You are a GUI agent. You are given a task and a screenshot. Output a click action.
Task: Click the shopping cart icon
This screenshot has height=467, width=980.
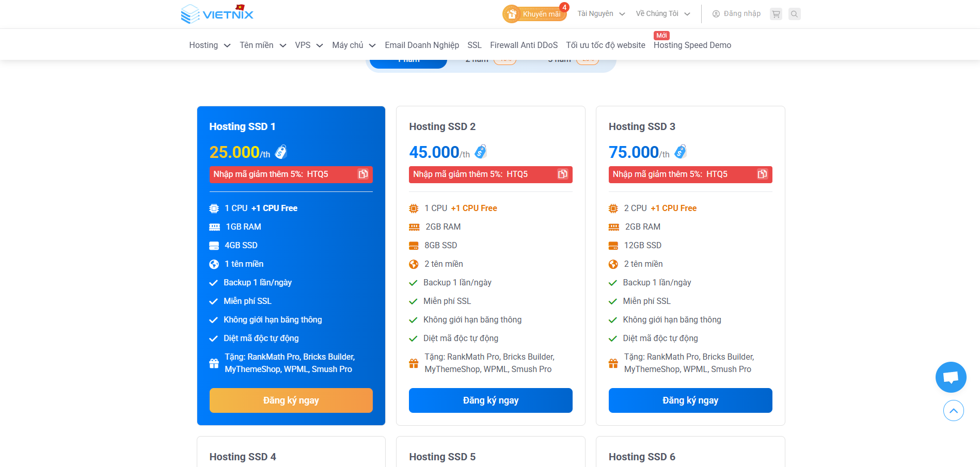point(776,14)
